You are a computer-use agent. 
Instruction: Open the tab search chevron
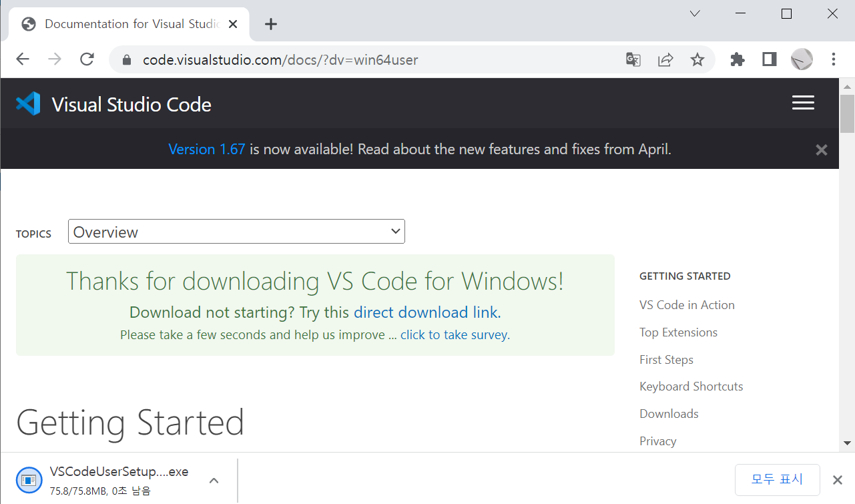pos(694,13)
